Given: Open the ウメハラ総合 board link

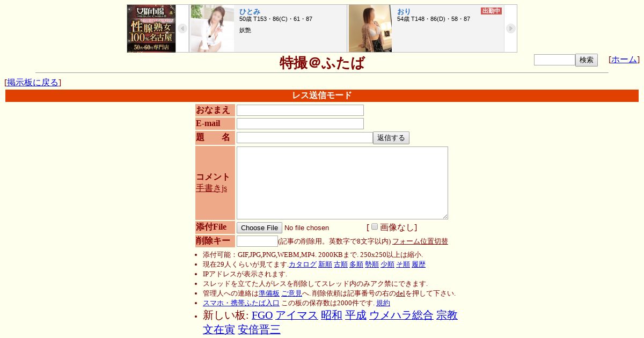Looking at the screenshot, I should tap(401, 315).
